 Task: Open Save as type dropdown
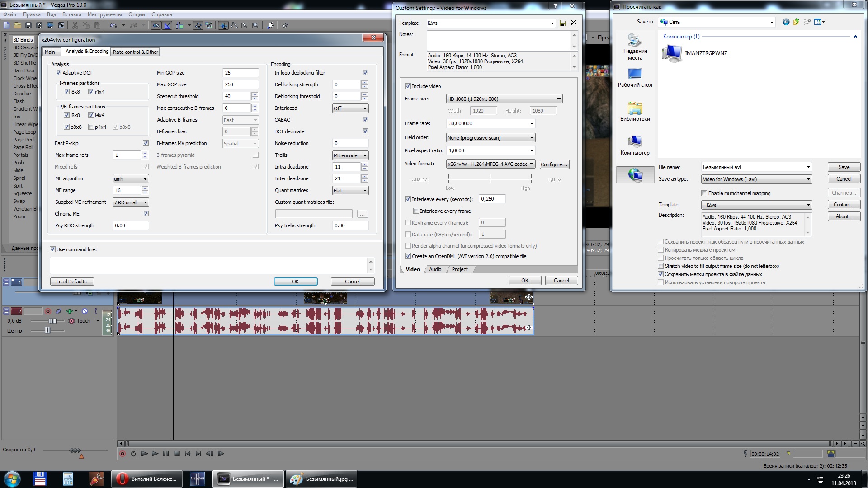(756, 179)
